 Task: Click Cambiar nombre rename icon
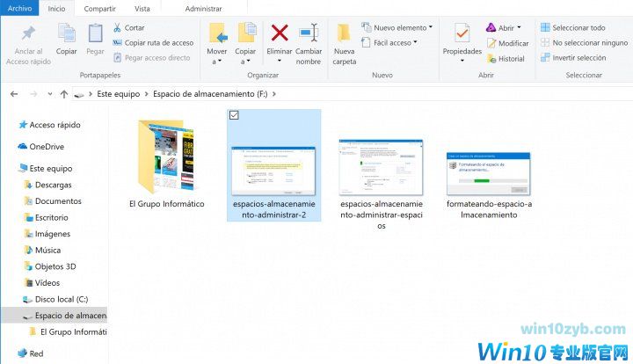tap(309, 33)
